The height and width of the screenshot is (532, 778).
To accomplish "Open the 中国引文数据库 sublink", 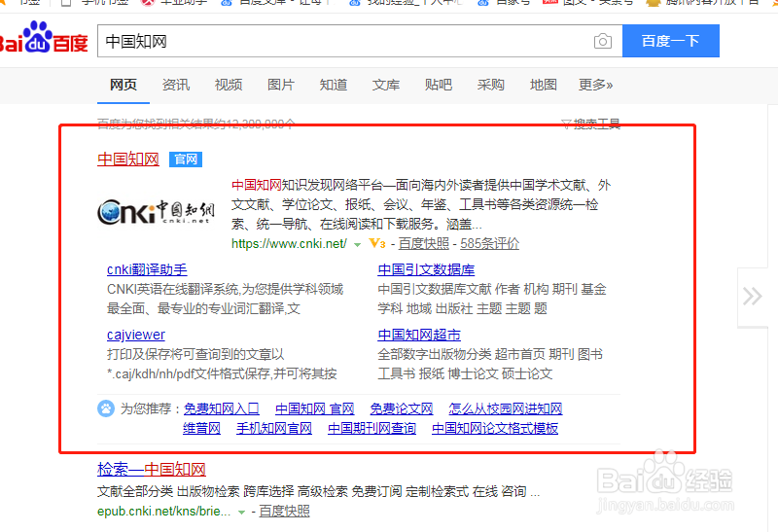I will [x=426, y=269].
